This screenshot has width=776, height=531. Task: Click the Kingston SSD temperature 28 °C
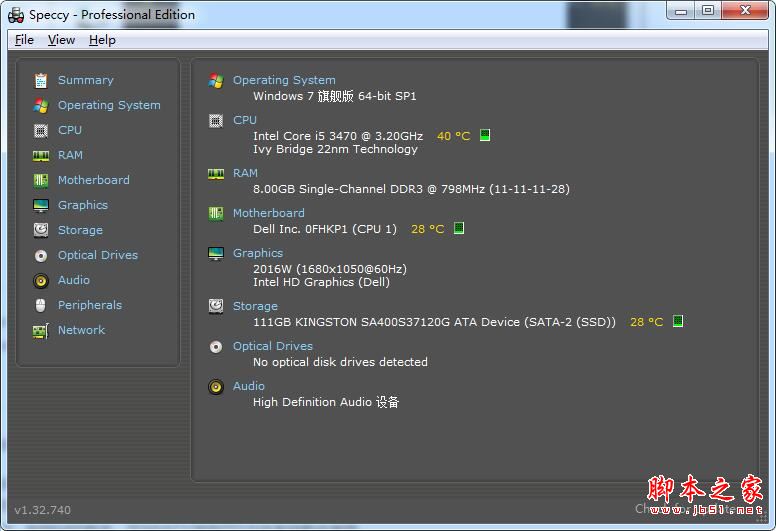[x=646, y=322]
